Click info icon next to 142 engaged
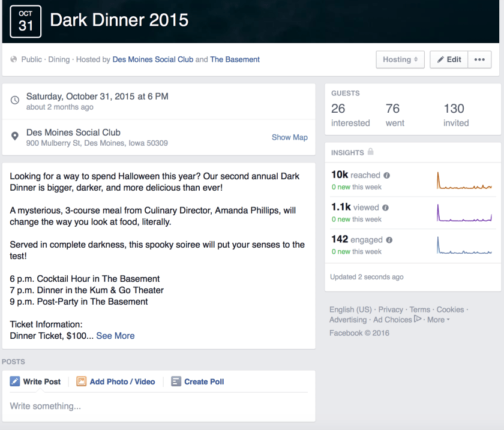This screenshot has height=430, width=504. click(x=389, y=240)
